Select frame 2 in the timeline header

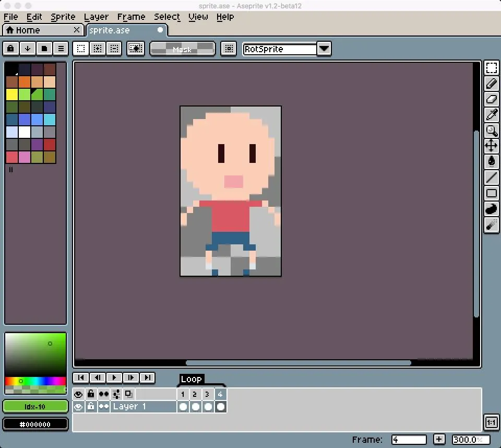195,394
